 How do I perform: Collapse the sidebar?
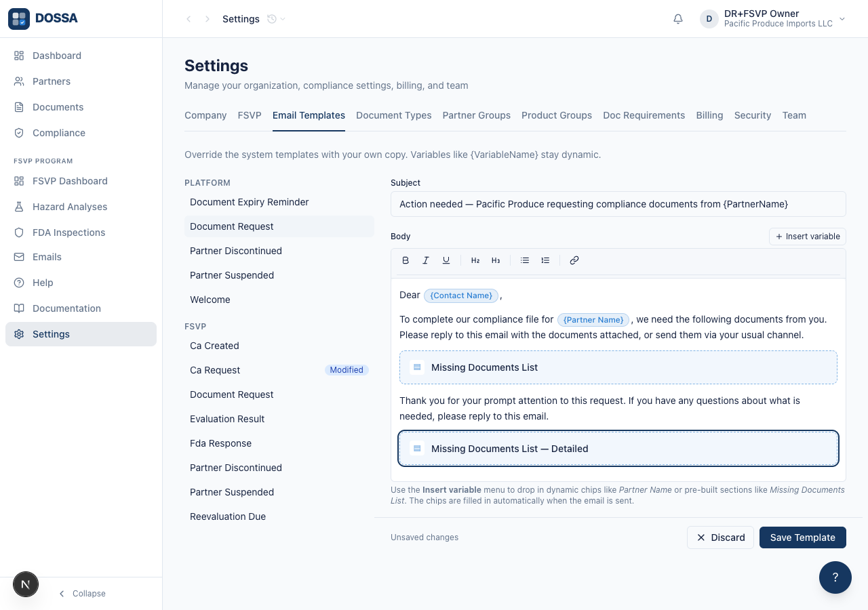81,594
